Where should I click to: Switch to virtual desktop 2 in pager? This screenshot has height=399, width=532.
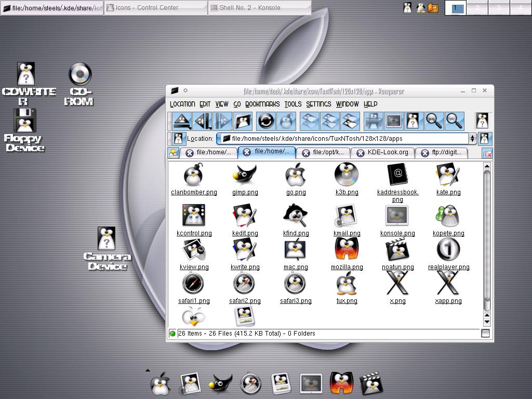477,7
